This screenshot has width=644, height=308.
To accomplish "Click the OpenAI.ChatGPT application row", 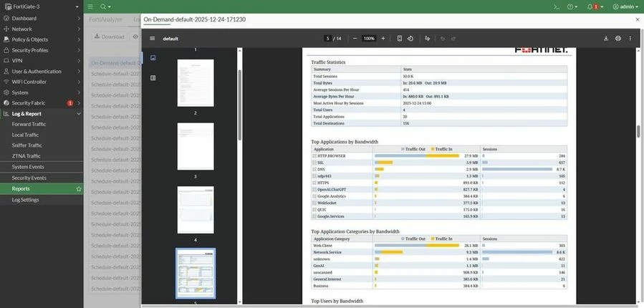I will 439,190.
